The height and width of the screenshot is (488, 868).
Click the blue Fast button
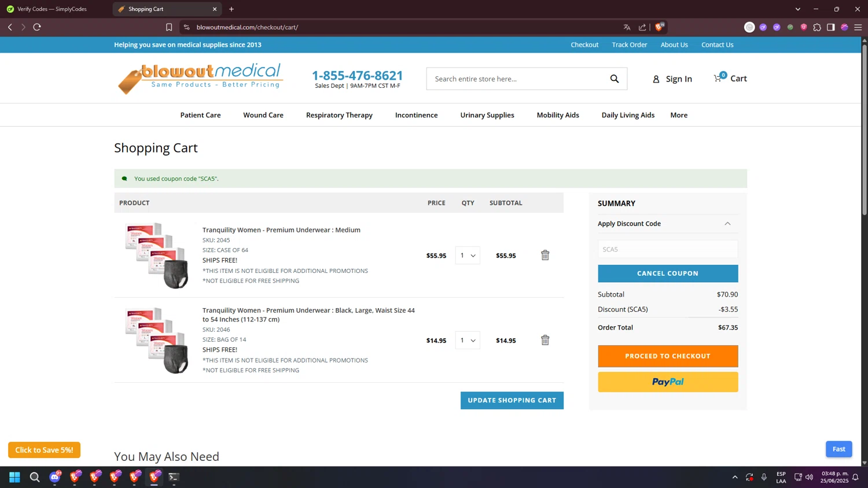839,449
